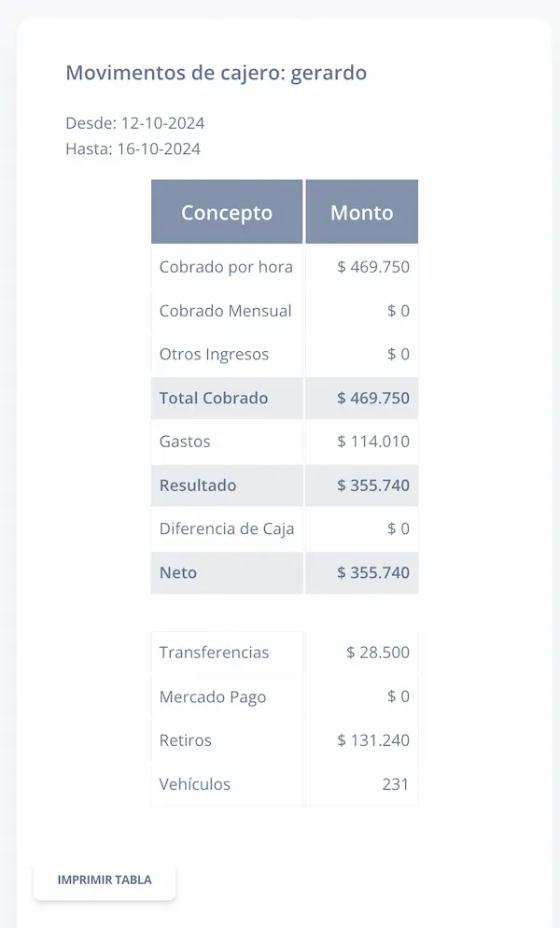Image resolution: width=560 pixels, height=928 pixels.
Task: Click the $ 114.010 expenses value
Action: pyautogui.click(x=374, y=442)
